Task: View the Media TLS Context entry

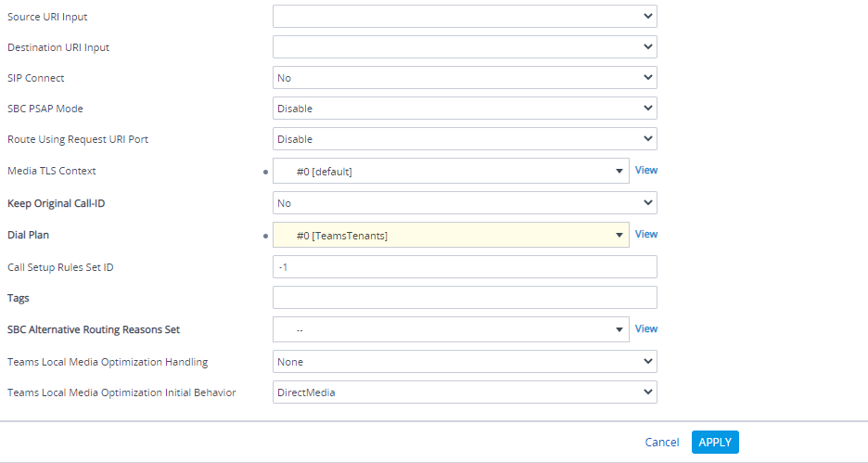Action: click(646, 170)
